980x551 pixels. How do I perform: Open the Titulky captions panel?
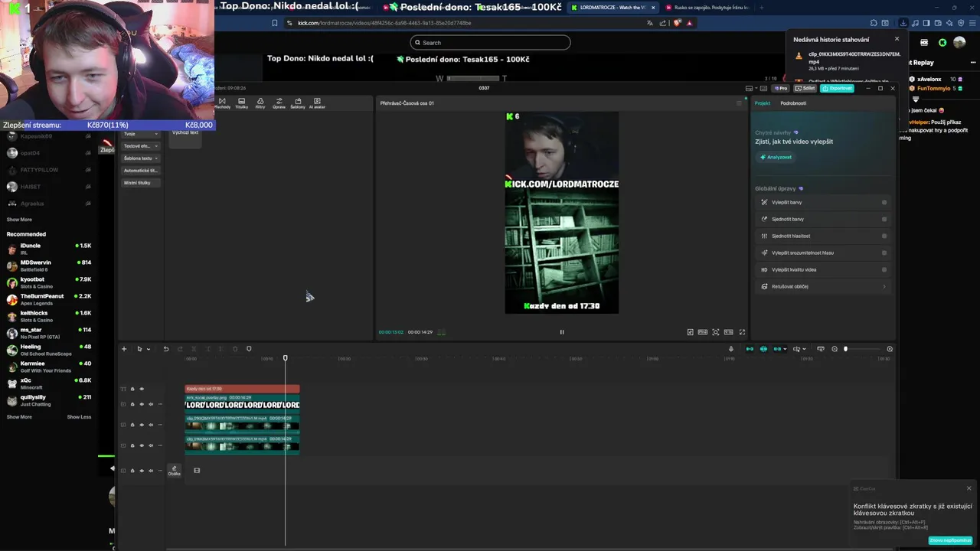241,103
